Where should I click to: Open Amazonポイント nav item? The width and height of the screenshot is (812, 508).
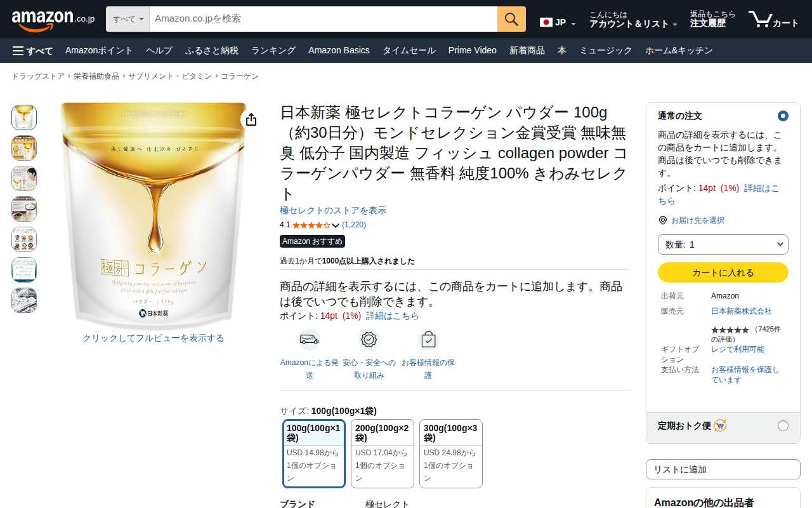(x=99, y=51)
